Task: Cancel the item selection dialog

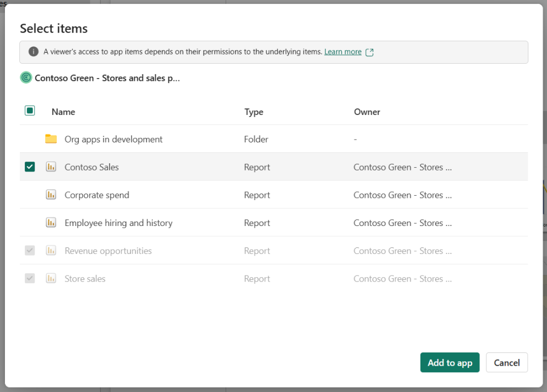Action: coord(506,362)
